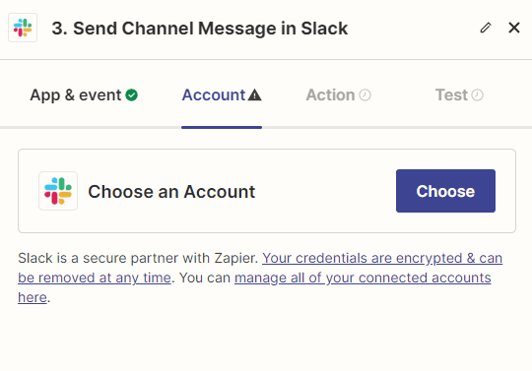The height and width of the screenshot is (371, 532).
Task: Click the Slack icon in the account card
Action: (58, 191)
